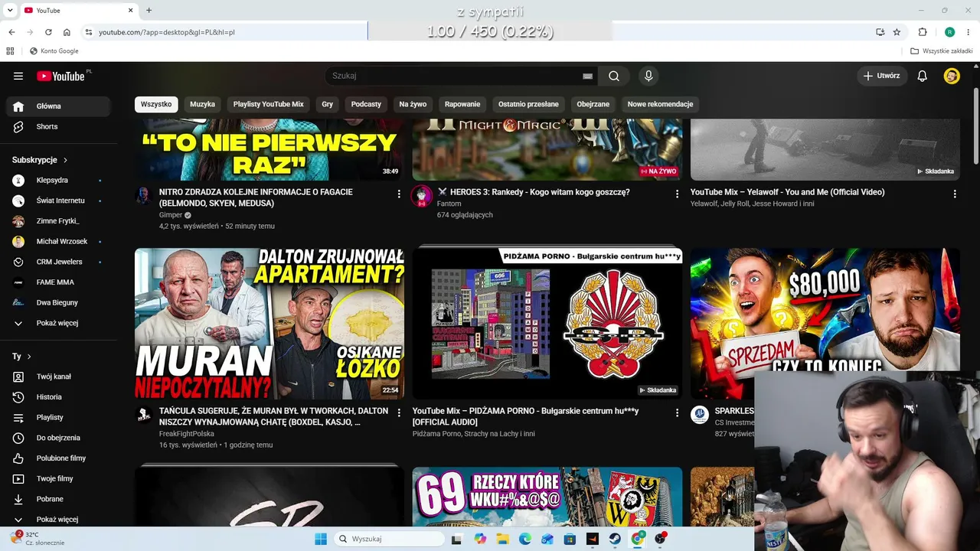
Task: Click the YouTube logo
Action: 60,76
